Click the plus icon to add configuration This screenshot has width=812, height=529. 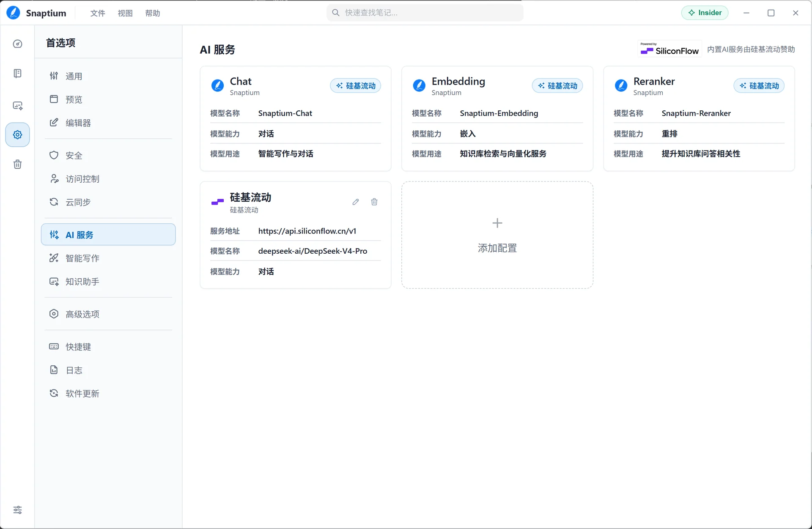point(497,223)
